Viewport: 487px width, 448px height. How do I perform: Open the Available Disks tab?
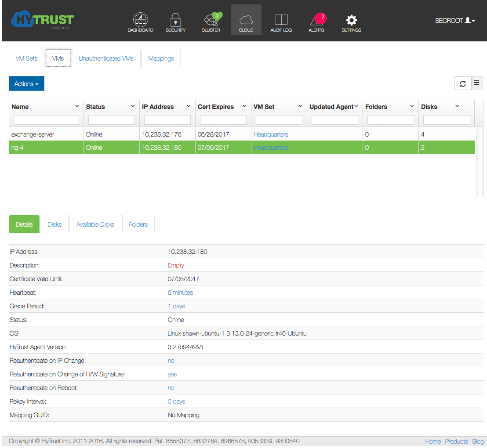(95, 224)
